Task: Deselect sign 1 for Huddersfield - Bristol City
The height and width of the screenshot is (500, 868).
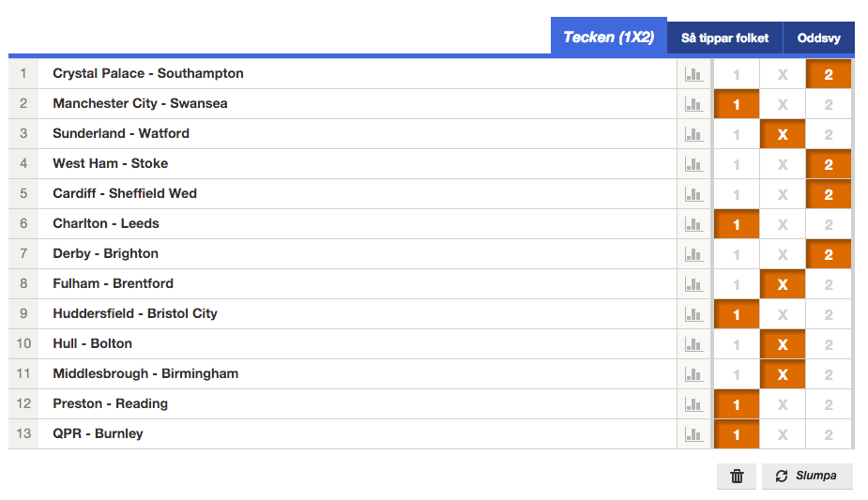Action: tap(737, 314)
